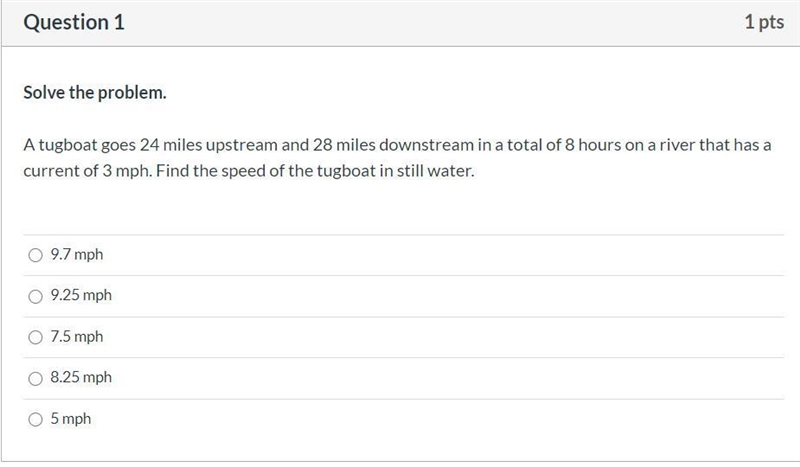The width and height of the screenshot is (800, 467).
Task: Click the '8.25 mph' answer label text
Action: [x=81, y=377]
